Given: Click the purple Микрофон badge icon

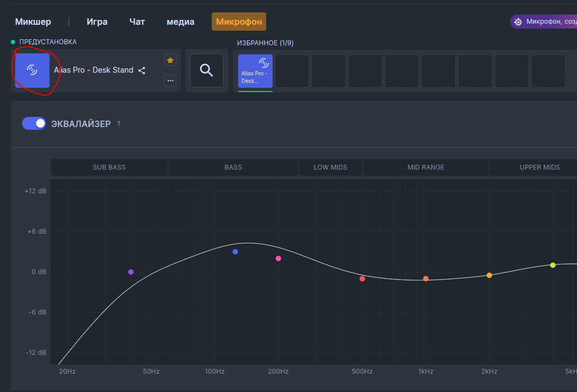Looking at the screenshot, I should coord(518,22).
